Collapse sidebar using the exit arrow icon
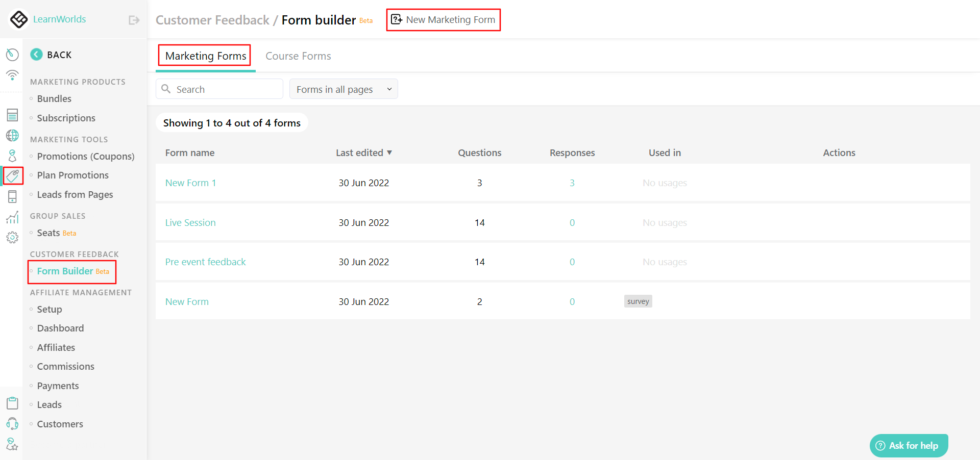The width and height of the screenshot is (980, 460). click(133, 19)
